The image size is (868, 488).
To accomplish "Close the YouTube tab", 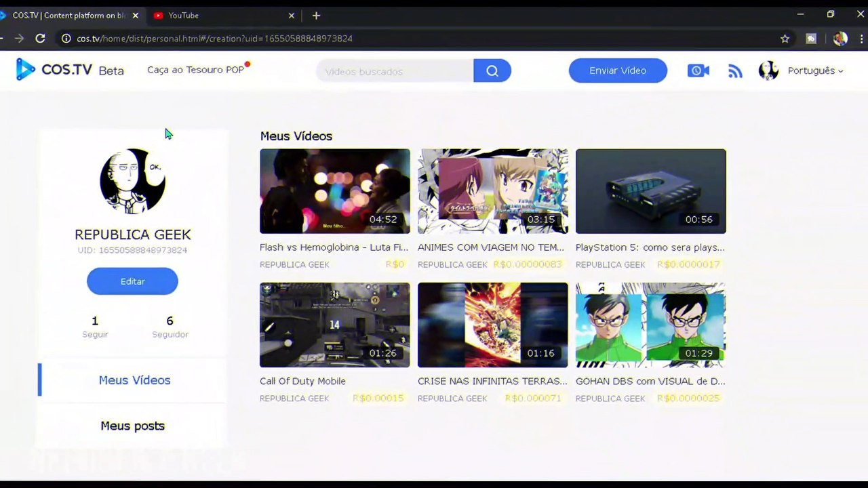I will click(292, 16).
